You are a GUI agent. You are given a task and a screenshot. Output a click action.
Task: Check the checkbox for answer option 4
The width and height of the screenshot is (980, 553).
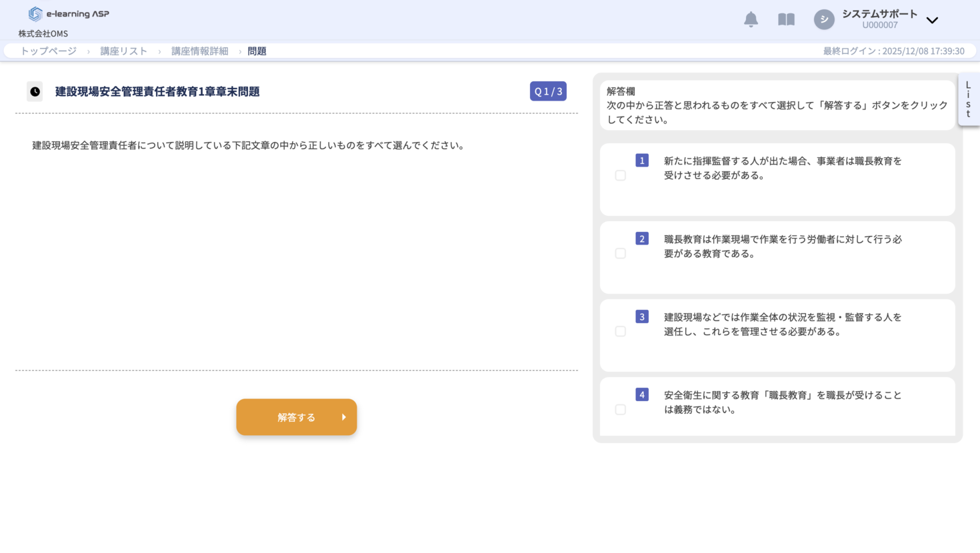(621, 409)
